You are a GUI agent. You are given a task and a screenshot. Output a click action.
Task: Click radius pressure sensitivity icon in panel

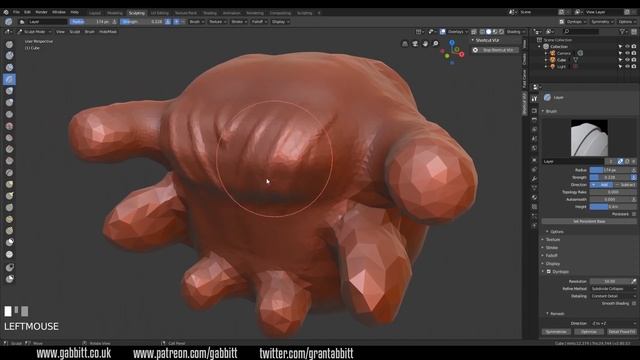633,170
